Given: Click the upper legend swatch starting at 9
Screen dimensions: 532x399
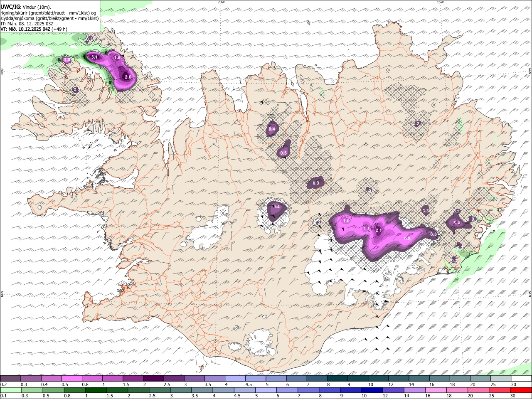Looking at the screenshot, I should pyautogui.click(x=358, y=378).
